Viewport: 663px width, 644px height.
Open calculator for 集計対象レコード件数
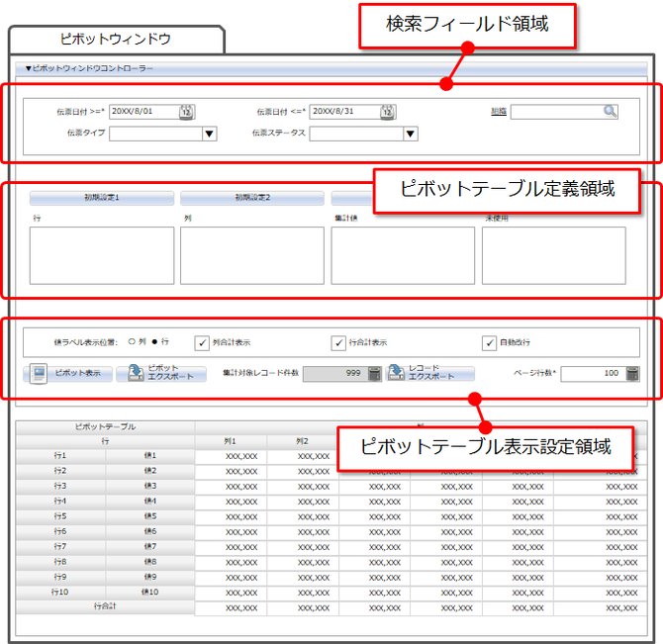click(375, 374)
